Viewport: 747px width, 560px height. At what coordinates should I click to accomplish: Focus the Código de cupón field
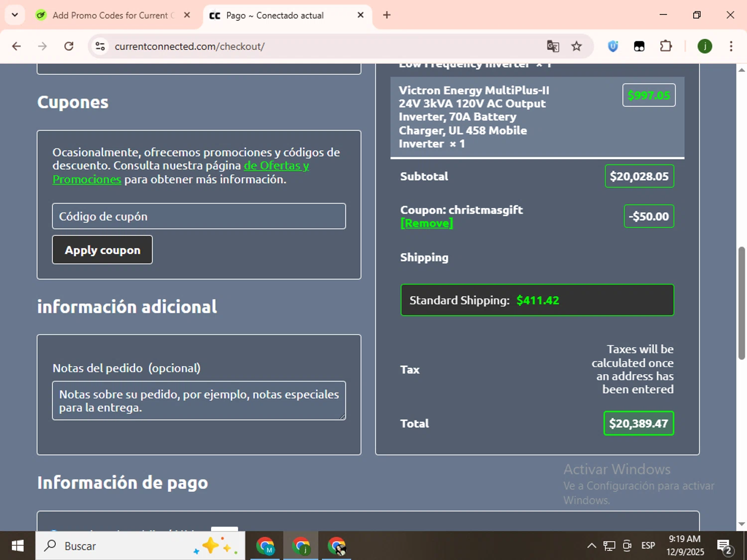tap(199, 216)
